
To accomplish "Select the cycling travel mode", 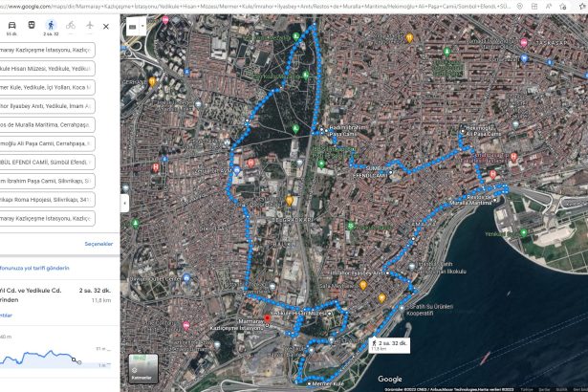I will point(70,25).
